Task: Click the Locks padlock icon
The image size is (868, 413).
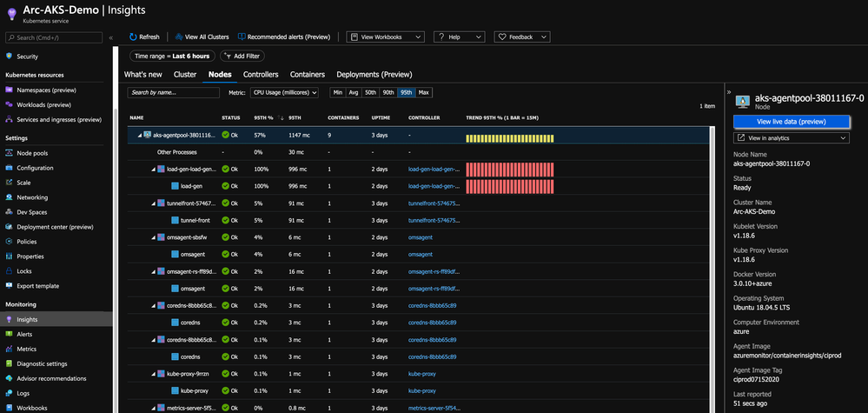Action: [x=9, y=271]
